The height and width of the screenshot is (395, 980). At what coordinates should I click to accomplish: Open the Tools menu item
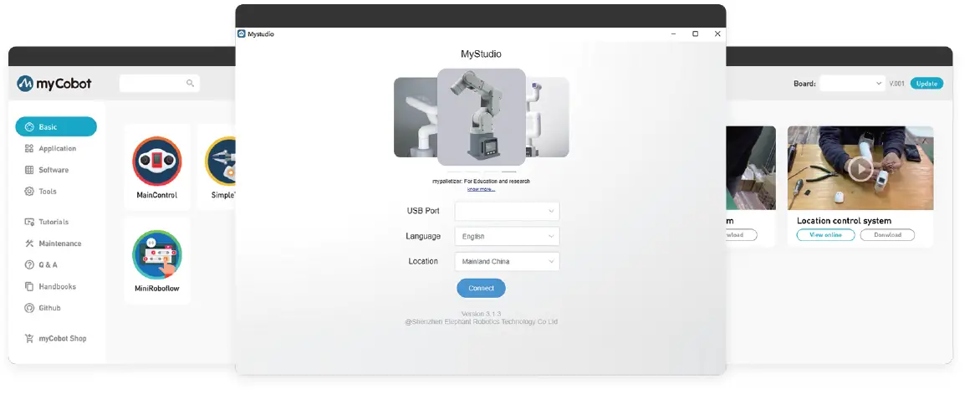[x=41, y=192]
